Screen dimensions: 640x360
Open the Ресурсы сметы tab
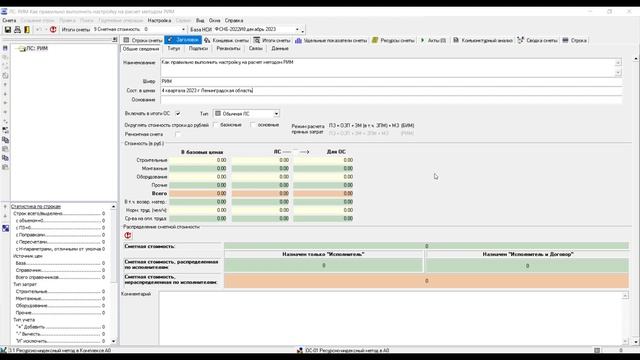click(x=393, y=40)
